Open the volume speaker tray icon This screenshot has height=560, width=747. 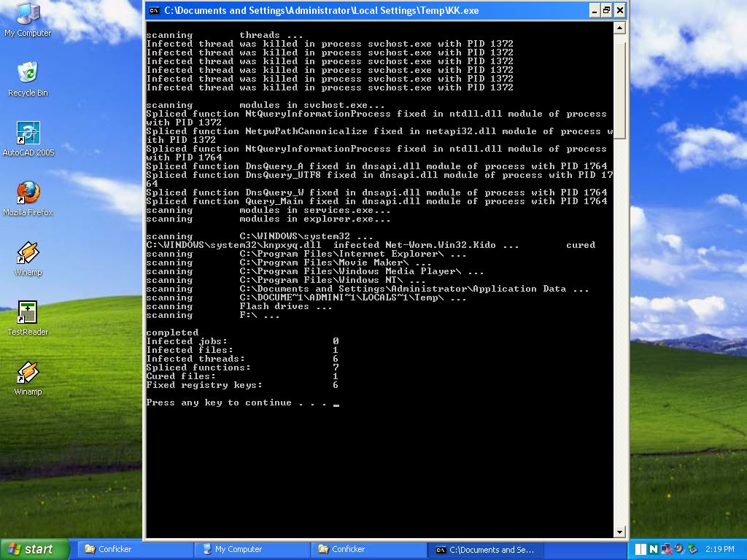[x=679, y=549]
